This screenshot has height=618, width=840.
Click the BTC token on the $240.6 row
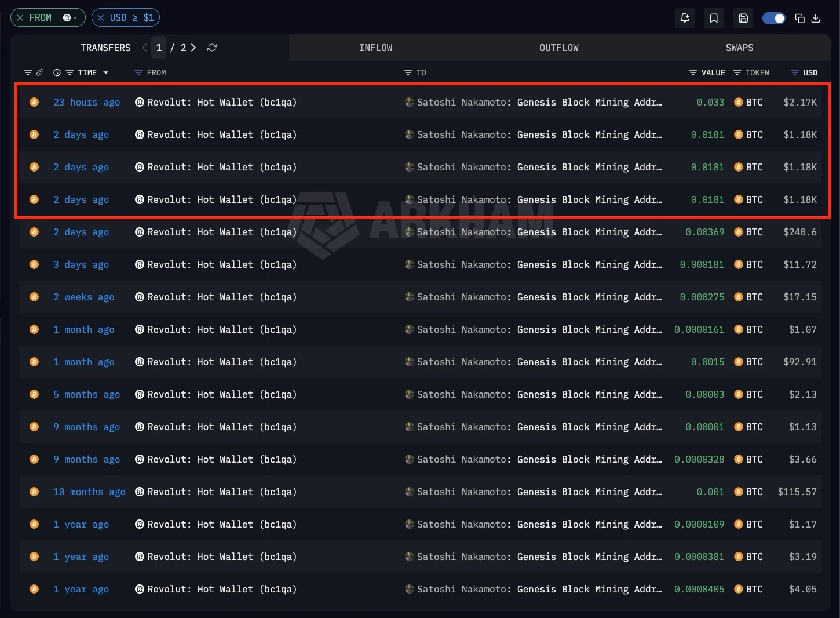(754, 232)
